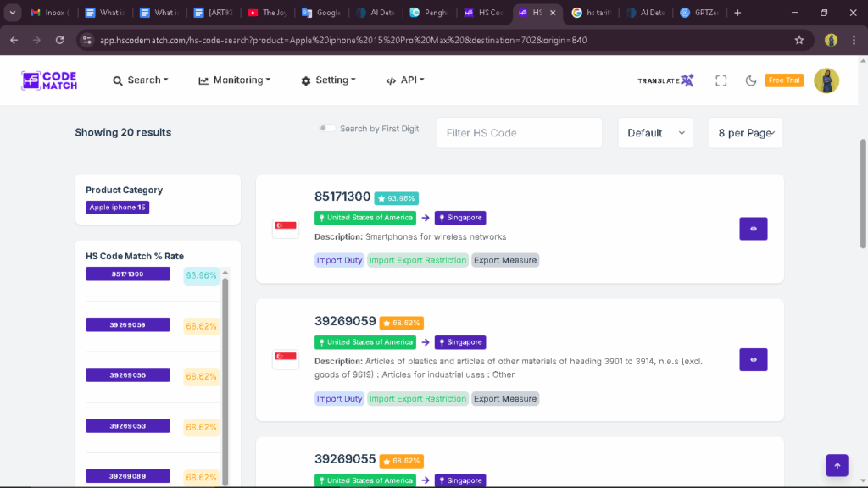Image resolution: width=868 pixels, height=488 pixels.
Task: Switch to dark mode moon icon
Action: click(x=750, y=80)
